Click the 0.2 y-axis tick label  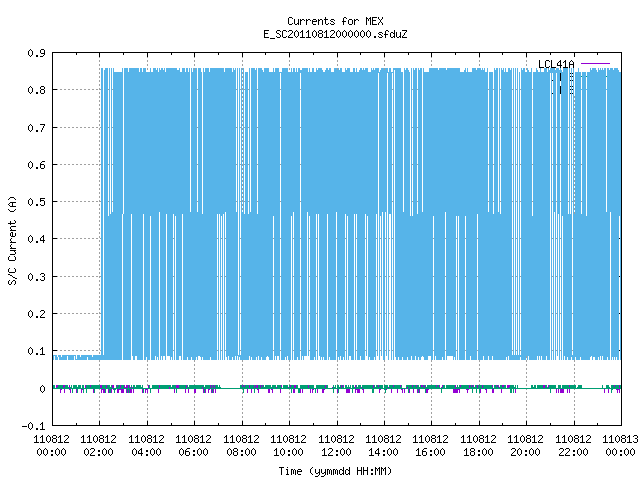tap(36, 314)
